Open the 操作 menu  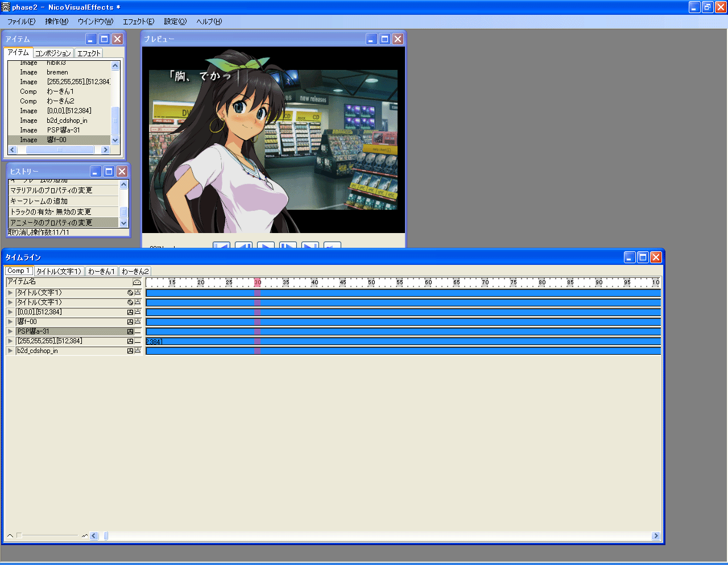(x=56, y=22)
